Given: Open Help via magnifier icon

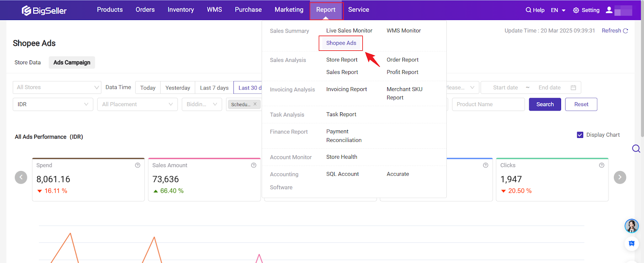Looking at the screenshot, I should [528, 10].
